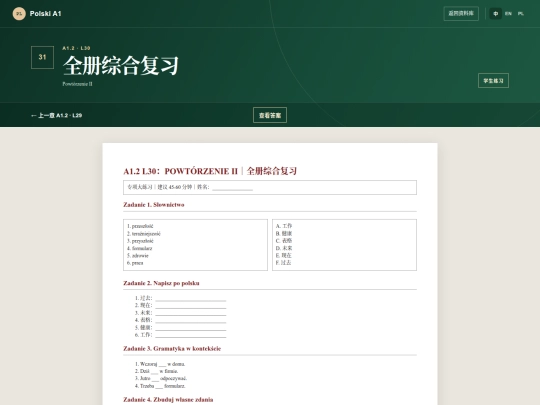The height and width of the screenshot is (405, 540).
Task: Click answer line 5 in Zadanie 2
Action: click(x=191, y=328)
